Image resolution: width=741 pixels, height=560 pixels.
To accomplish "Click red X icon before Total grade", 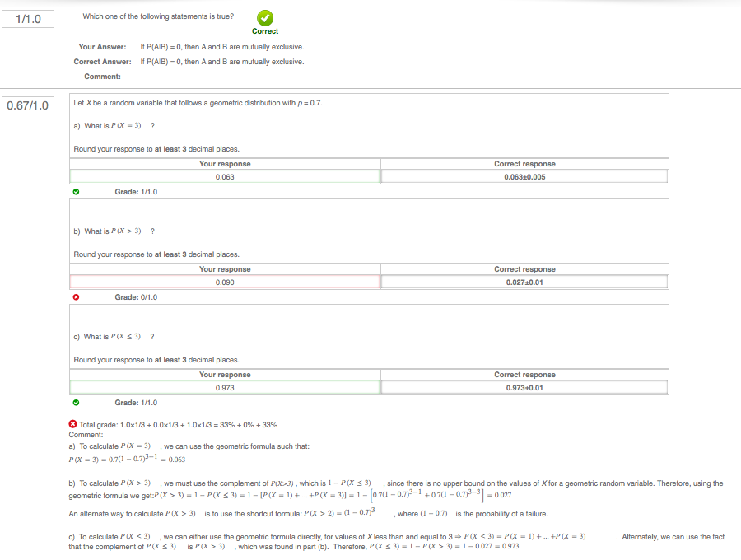I will (x=73, y=425).
